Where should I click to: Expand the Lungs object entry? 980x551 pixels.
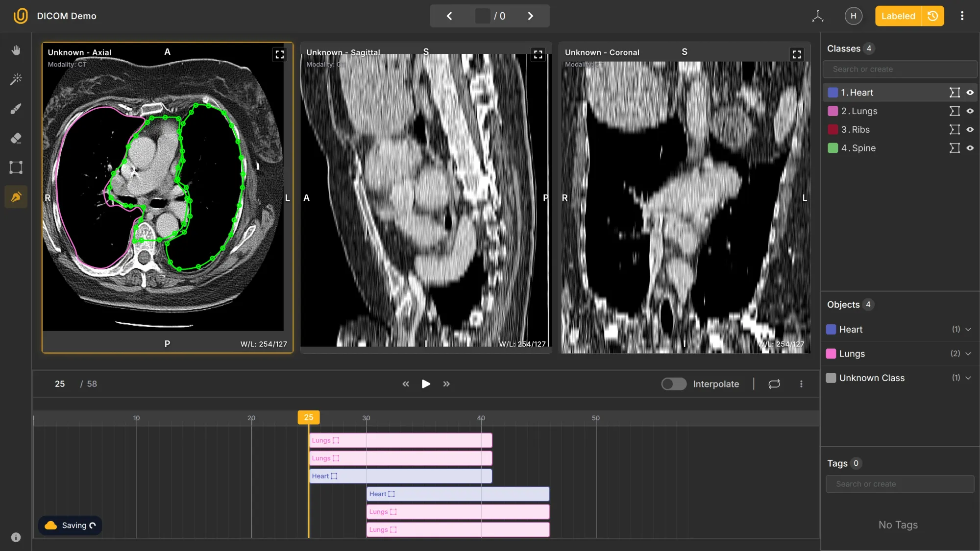coord(968,354)
